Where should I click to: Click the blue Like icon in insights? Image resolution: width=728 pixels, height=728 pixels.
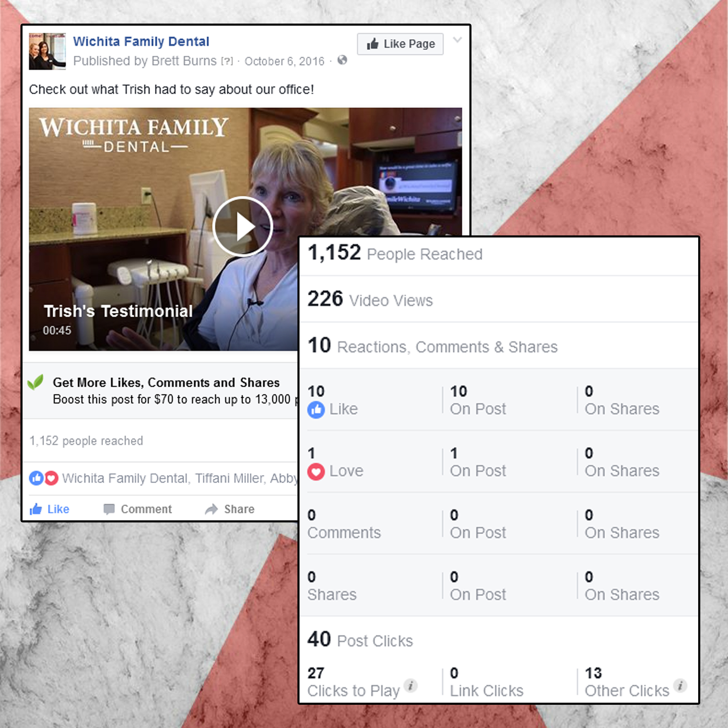(316, 410)
